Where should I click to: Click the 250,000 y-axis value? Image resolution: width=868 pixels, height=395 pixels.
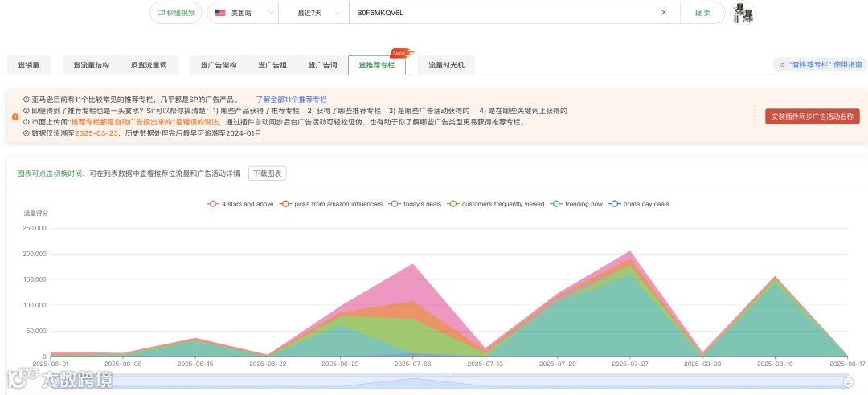point(33,228)
